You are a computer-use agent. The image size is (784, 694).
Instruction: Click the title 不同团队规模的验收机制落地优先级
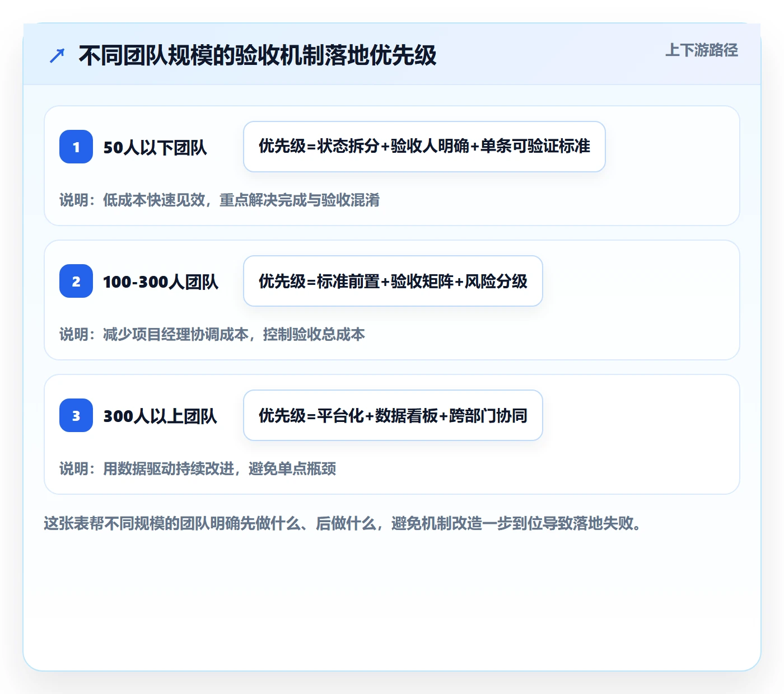click(x=258, y=55)
